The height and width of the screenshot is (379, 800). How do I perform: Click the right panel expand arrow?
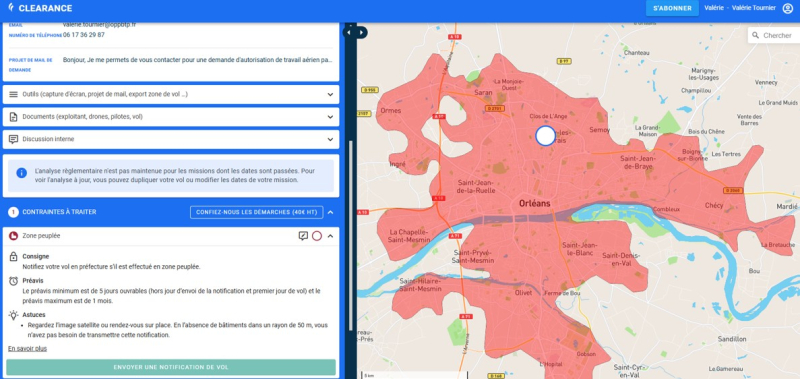pyautogui.click(x=362, y=33)
